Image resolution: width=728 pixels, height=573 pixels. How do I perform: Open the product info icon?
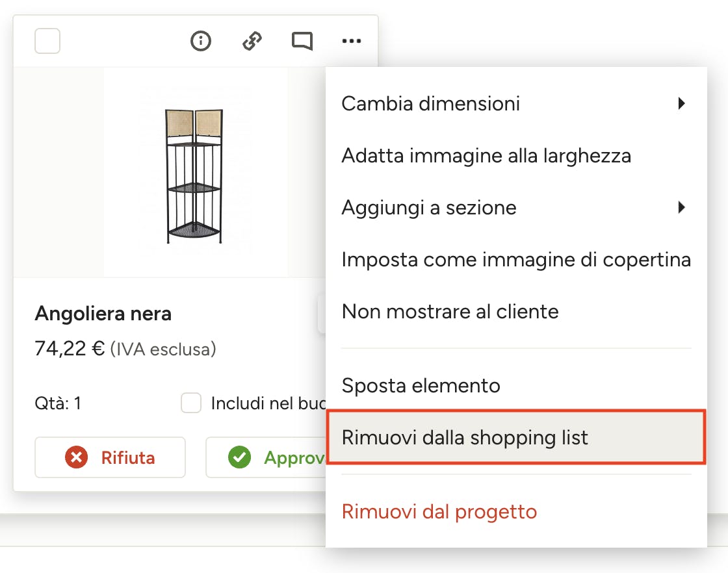click(x=201, y=41)
